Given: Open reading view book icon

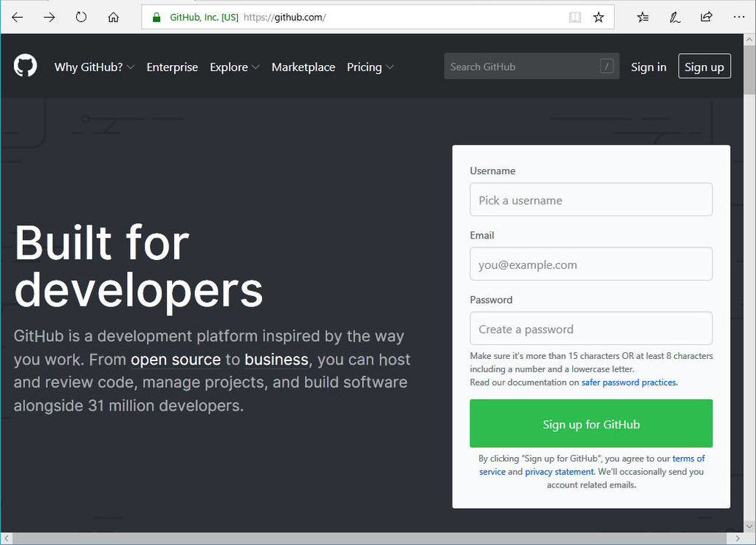Looking at the screenshot, I should point(574,18).
